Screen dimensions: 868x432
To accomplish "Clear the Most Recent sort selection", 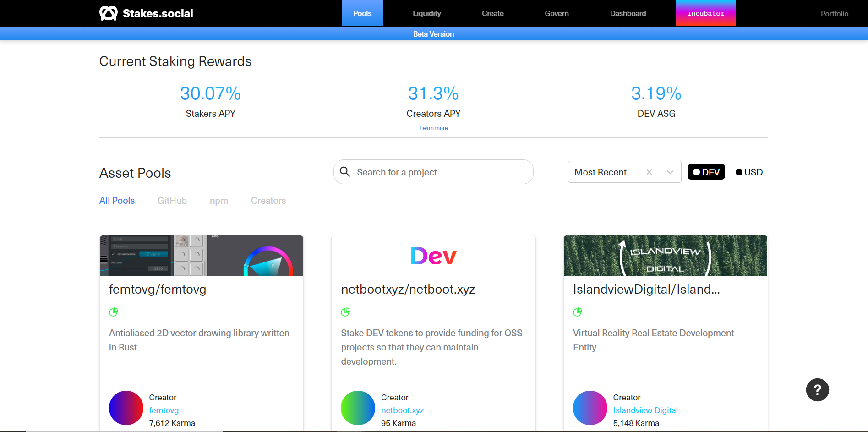I will [x=649, y=172].
